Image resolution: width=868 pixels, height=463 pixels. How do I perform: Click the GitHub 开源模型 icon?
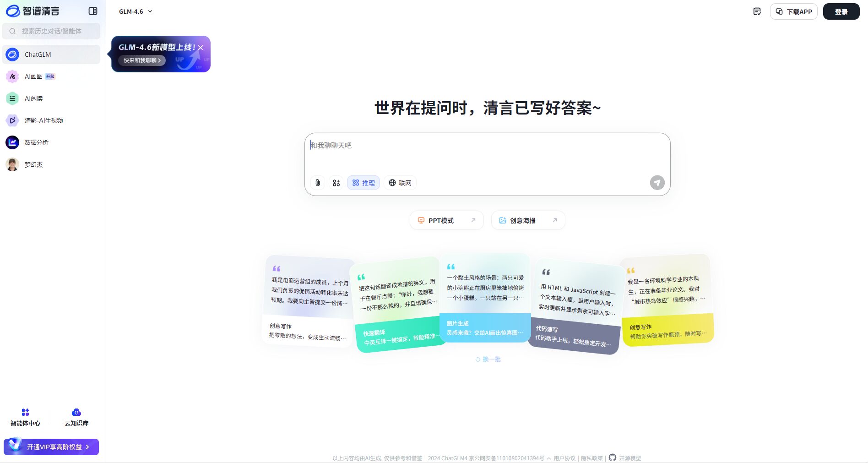coord(613,458)
